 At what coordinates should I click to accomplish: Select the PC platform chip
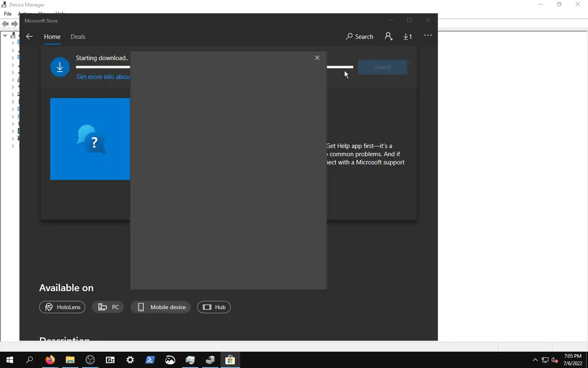click(x=108, y=307)
